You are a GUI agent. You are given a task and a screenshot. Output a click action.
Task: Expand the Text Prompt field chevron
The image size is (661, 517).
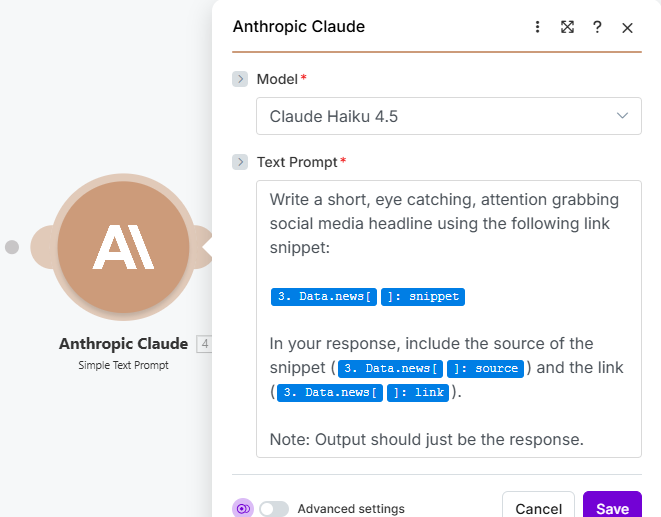[x=240, y=162]
